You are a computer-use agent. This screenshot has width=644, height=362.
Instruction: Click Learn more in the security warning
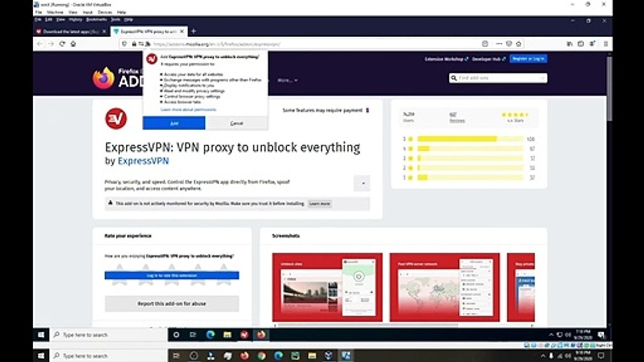(319, 204)
